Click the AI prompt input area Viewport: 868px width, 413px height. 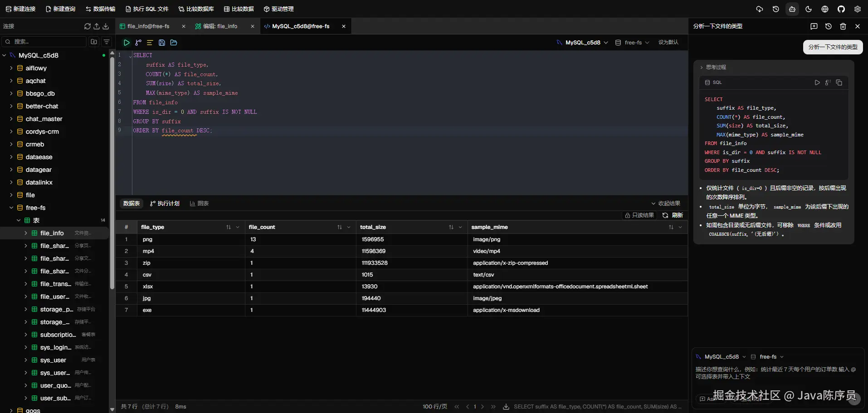coord(777,373)
